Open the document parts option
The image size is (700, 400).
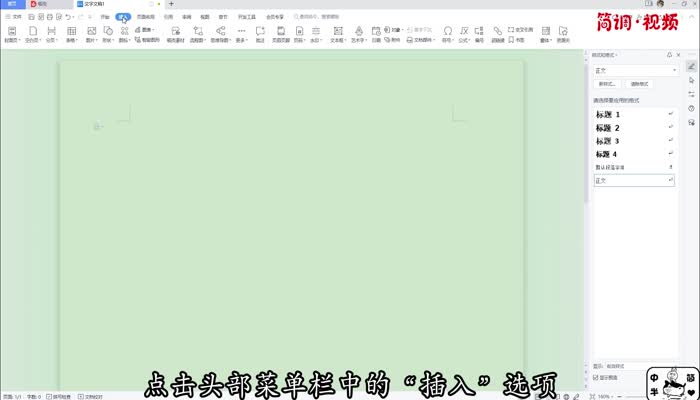coord(421,40)
